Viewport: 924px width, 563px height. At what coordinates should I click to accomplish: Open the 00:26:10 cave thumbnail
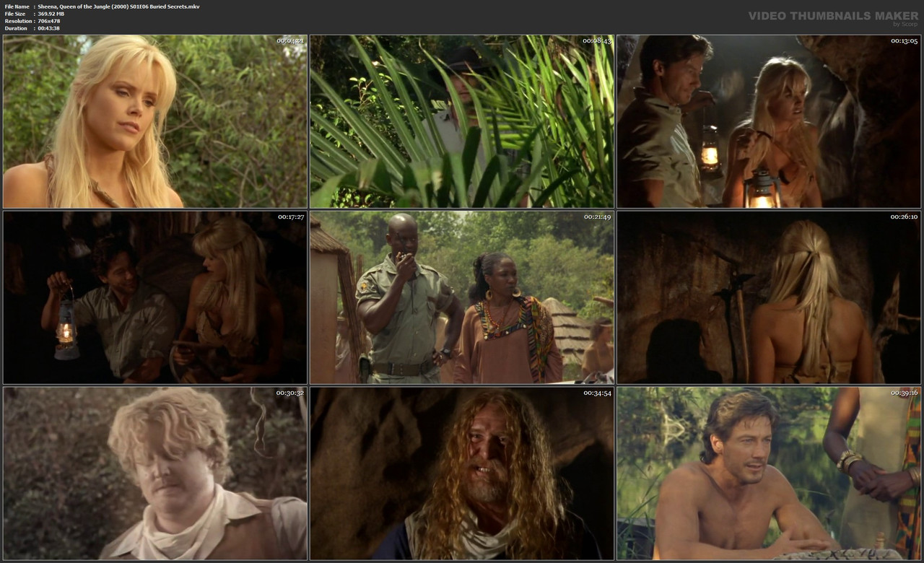[x=768, y=297]
